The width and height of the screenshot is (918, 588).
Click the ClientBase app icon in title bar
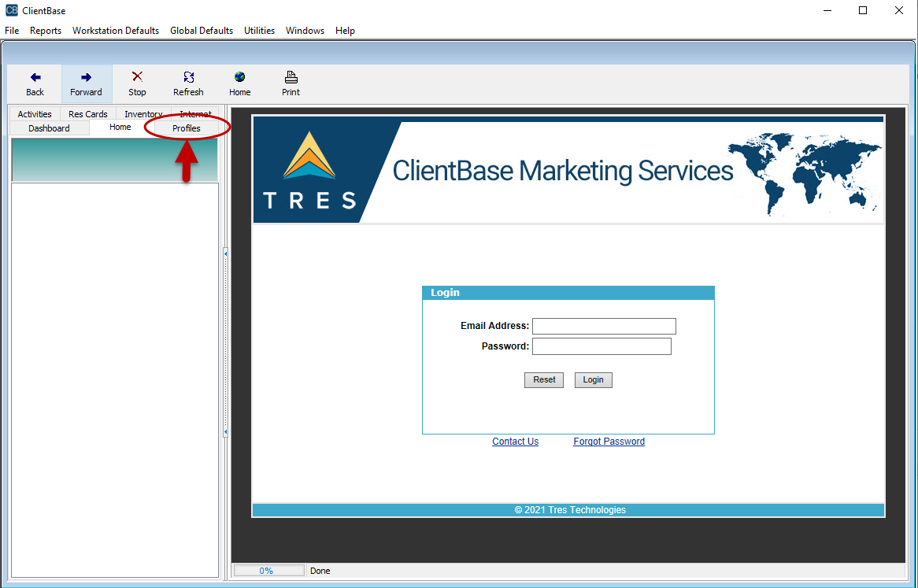click(x=11, y=10)
